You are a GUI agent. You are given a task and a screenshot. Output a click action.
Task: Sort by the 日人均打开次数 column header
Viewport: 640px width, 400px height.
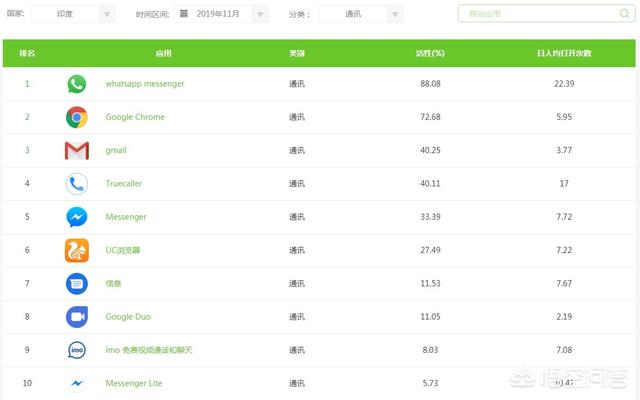[x=564, y=53]
